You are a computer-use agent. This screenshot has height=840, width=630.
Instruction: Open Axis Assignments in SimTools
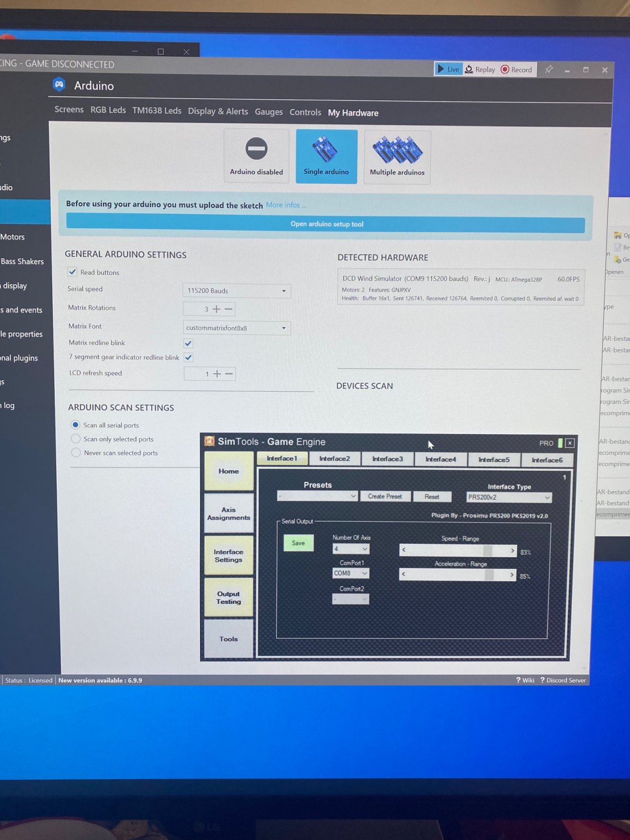coord(229,513)
